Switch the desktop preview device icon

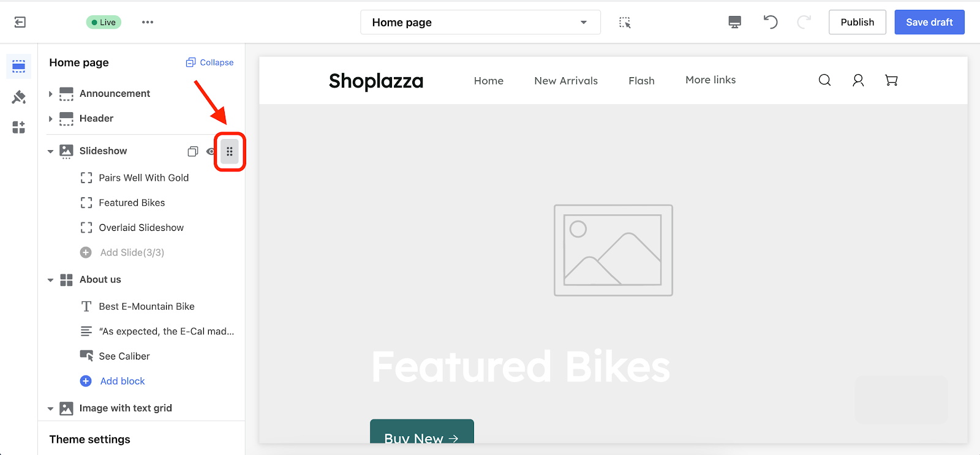pyautogui.click(x=734, y=23)
